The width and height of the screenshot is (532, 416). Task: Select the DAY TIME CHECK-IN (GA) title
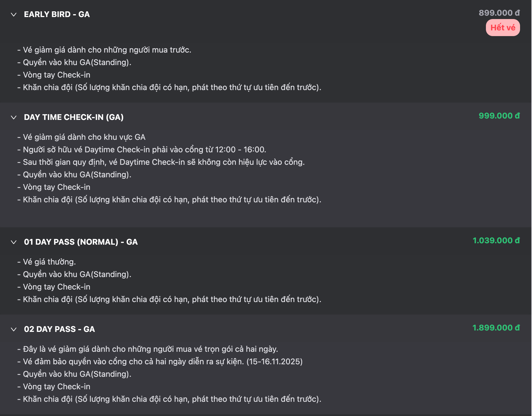74,117
